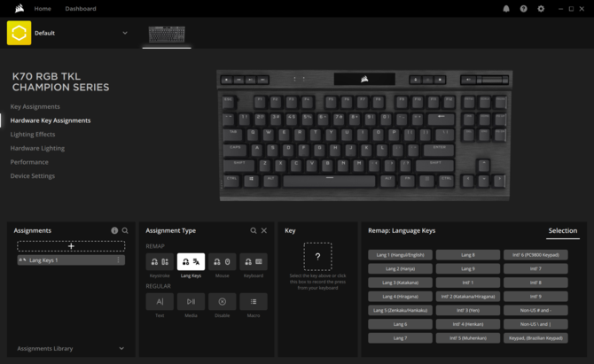
Task: Select Int'l 3 (Yen)
Action: pyautogui.click(x=468, y=310)
